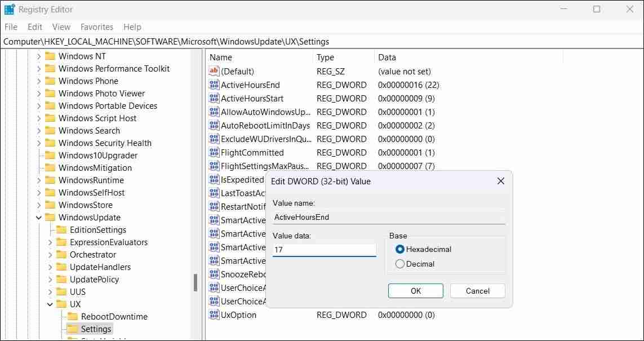
Task: Open the Favorites menu
Action: [96, 26]
